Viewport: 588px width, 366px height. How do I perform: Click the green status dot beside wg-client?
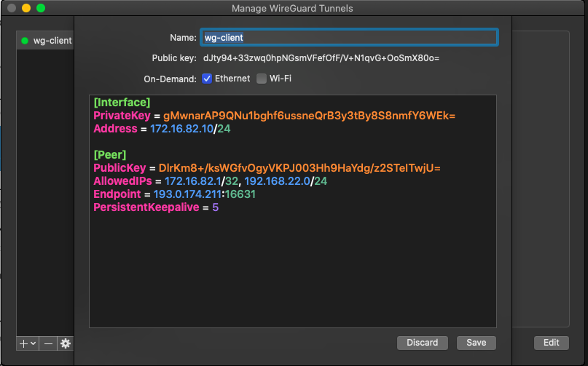[25, 41]
